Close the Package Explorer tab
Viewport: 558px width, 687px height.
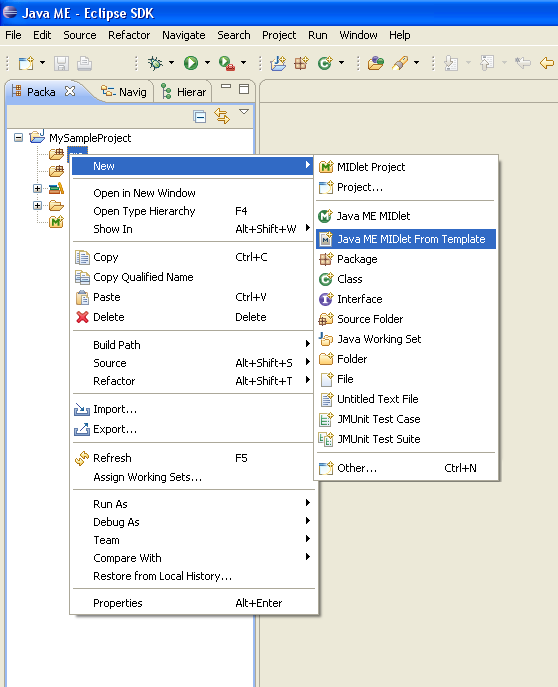click(x=70, y=91)
